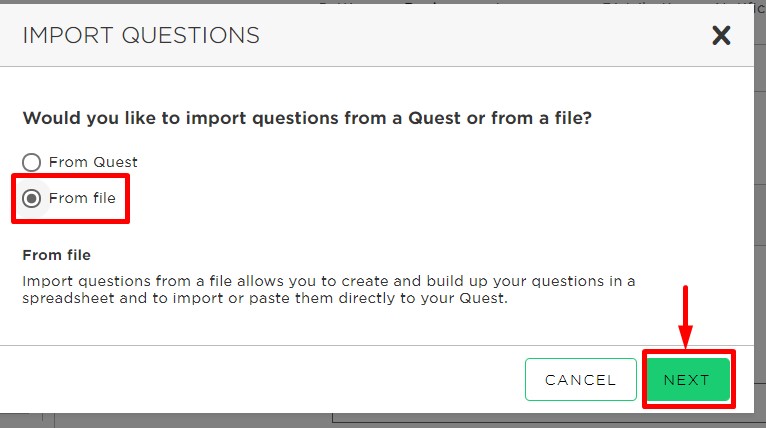Click blank area right of radio options
Image resolution: width=766 pixels, height=428 pixels.
[x=440, y=181]
